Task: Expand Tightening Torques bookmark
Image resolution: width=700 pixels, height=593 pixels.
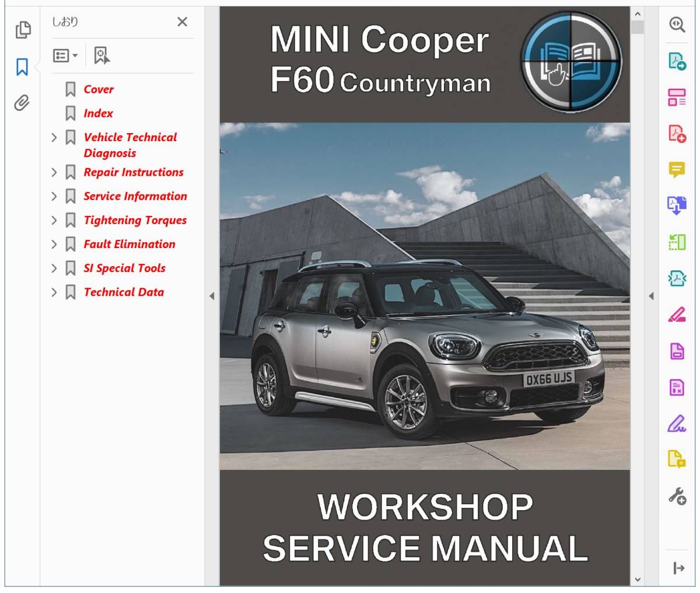Action: [54, 220]
